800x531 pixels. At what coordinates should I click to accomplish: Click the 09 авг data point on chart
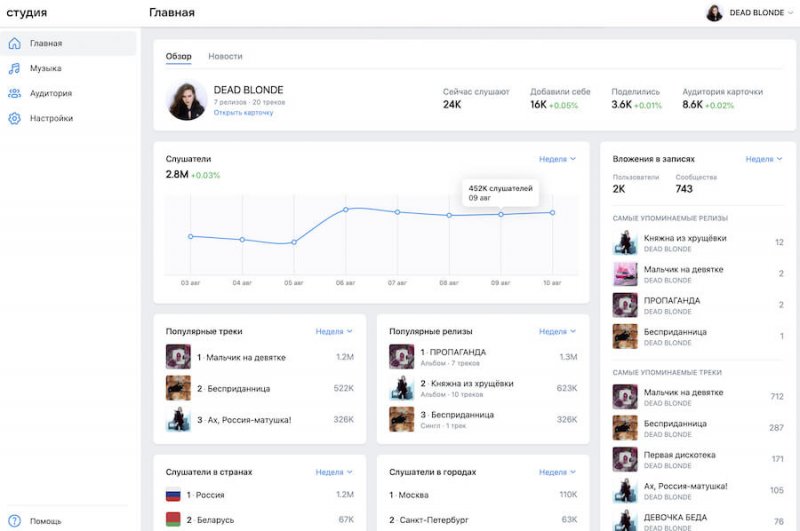pyautogui.click(x=501, y=214)
